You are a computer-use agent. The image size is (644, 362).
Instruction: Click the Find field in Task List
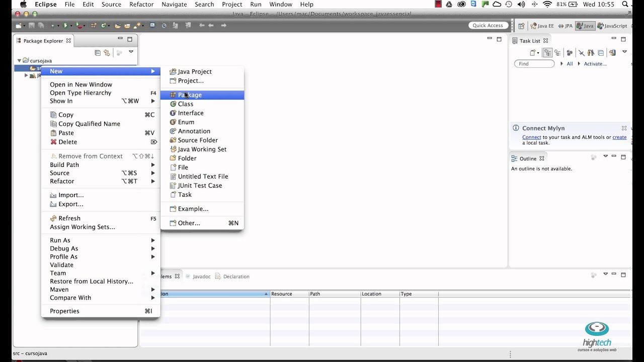point(534,64)
